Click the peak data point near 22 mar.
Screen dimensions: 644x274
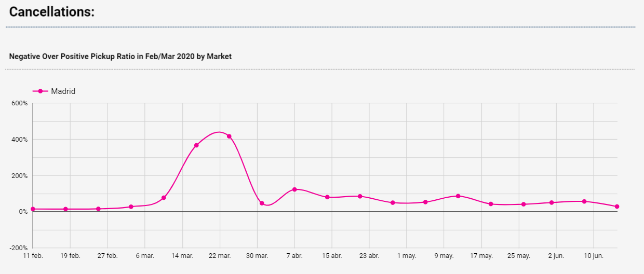pos(229,136)
